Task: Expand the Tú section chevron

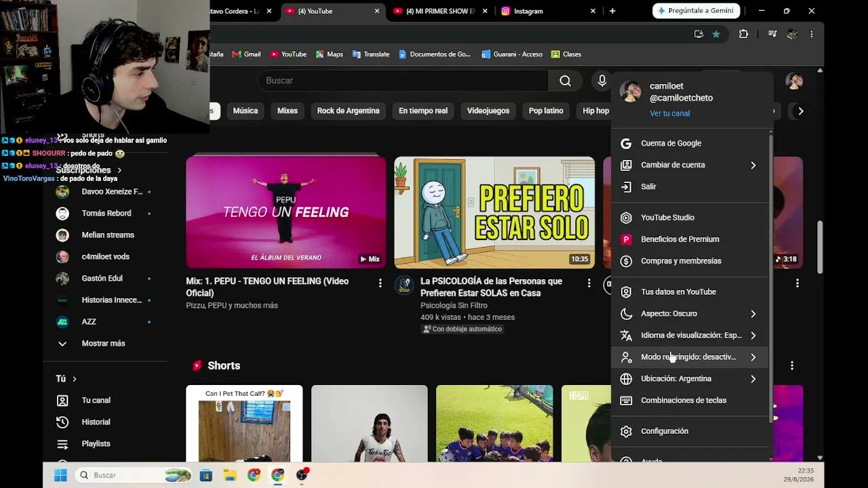Action: tap(75, 379)
